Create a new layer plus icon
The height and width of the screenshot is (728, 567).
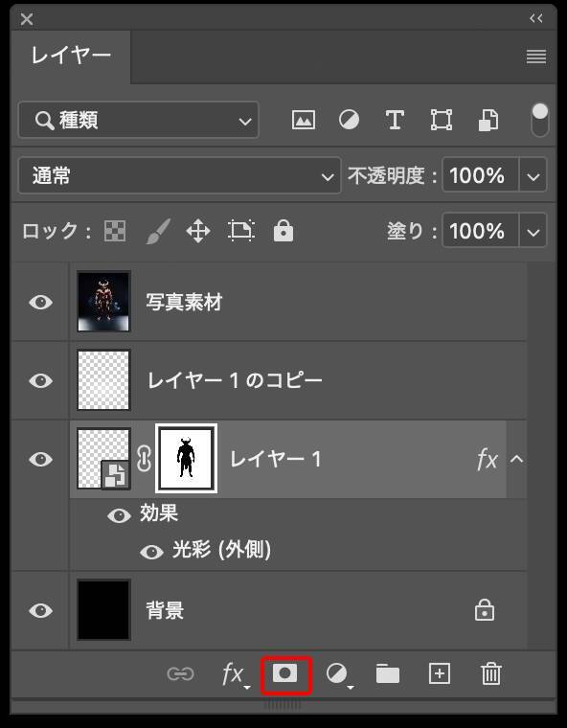pyautogui.click(x=440, y=673)
